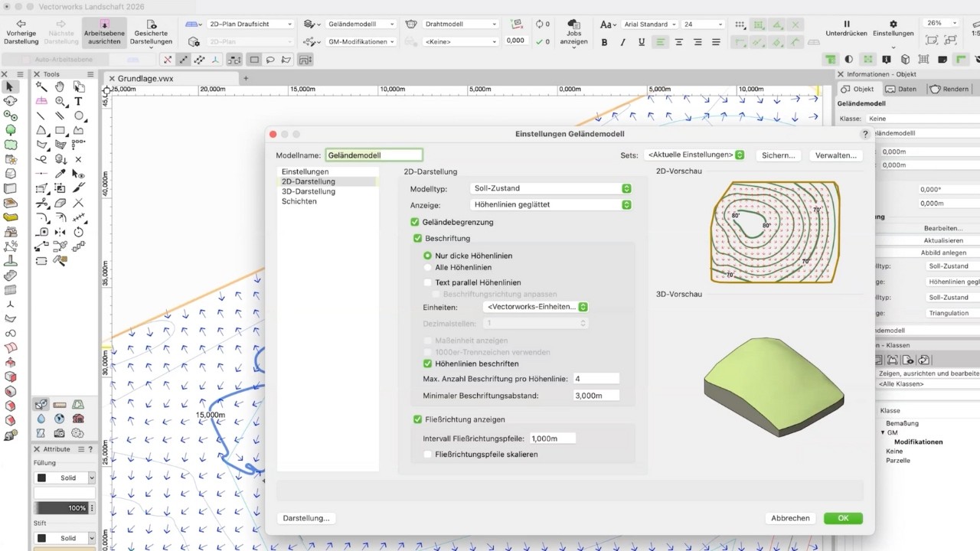Toggle Italic text formatting
Image resolution: width=980 pixels, height=551 pixels.
tap(623, 42)
